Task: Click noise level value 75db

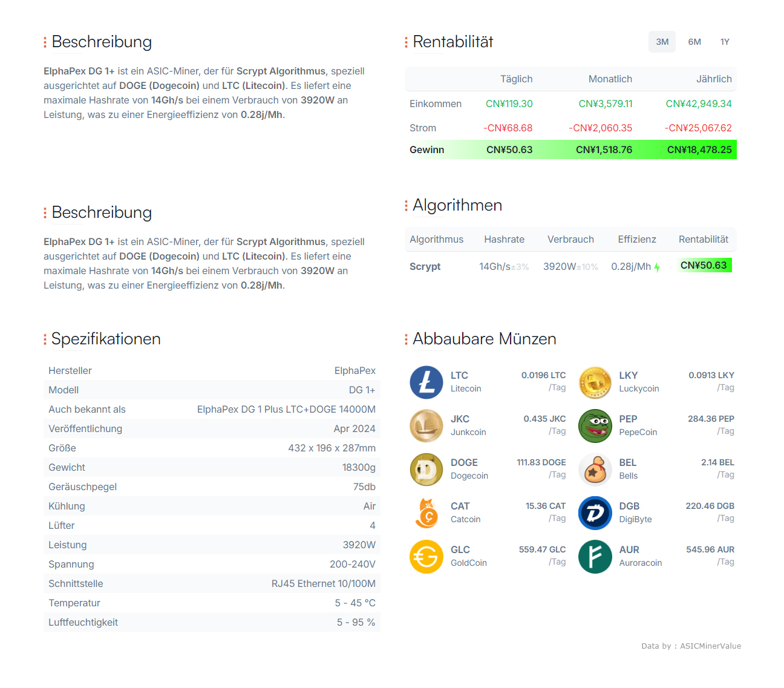Action: click(x=364, y=487)
